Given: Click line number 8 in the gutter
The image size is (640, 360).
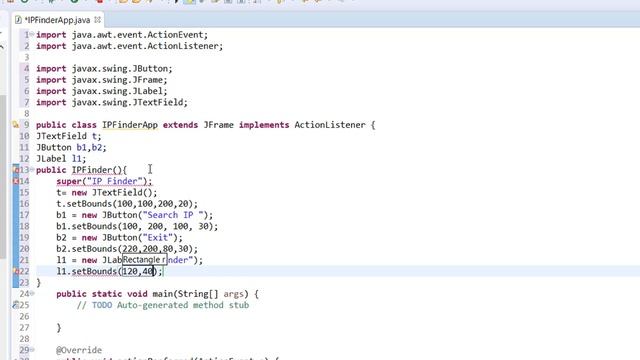Looking at the screenshot, I should [27, 113].
